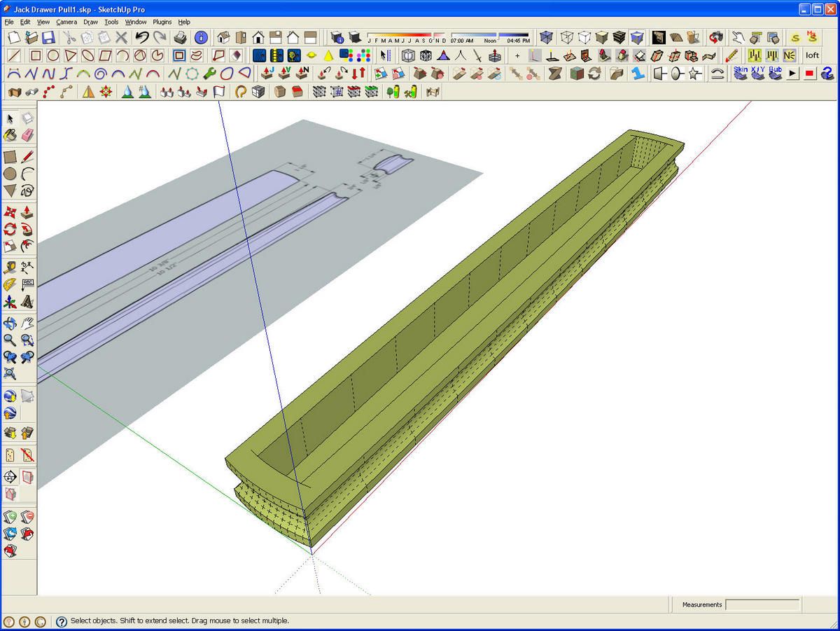Open the Help menu

184,22
